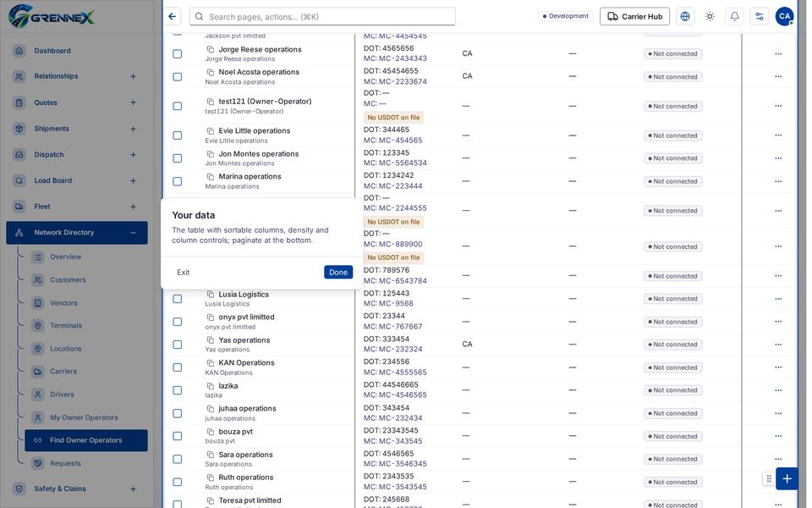This screenshot has width=812, height=508.
Task: Copy the Lusia Logistics name
Action: pyautogui.click(x=211, y=295)
